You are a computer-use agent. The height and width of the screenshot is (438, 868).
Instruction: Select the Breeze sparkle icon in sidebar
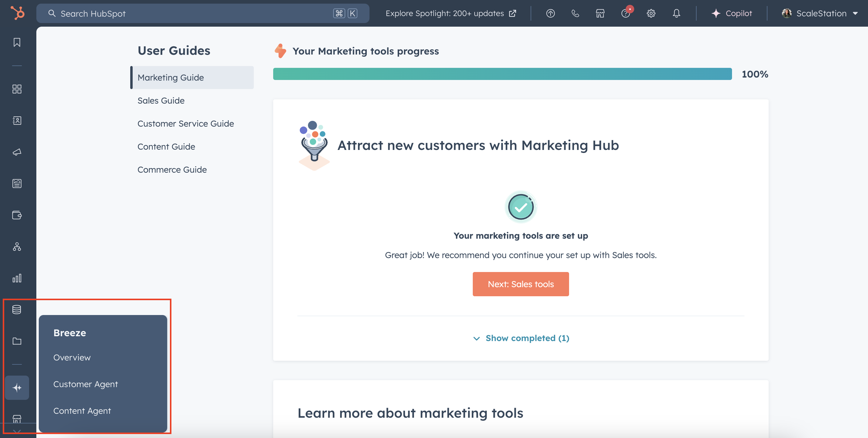17,387
